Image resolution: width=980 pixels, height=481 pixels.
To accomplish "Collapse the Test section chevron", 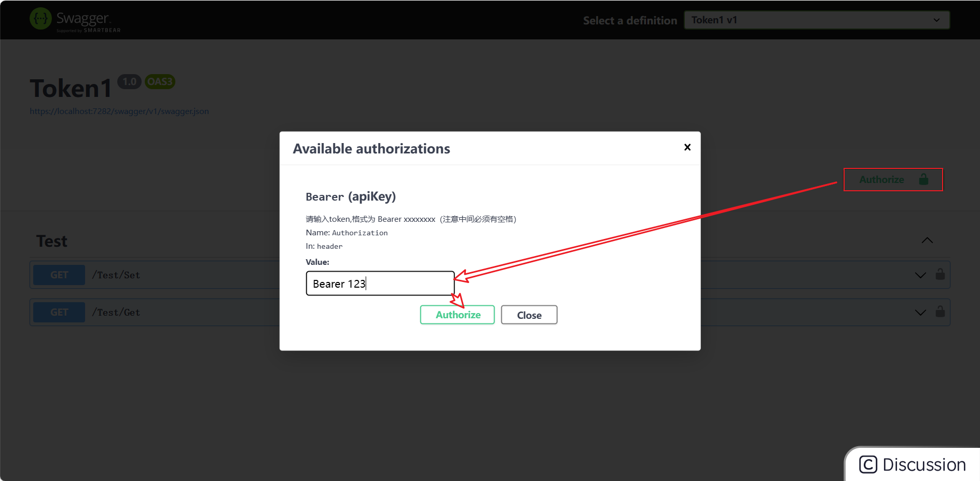I will 927,240.
